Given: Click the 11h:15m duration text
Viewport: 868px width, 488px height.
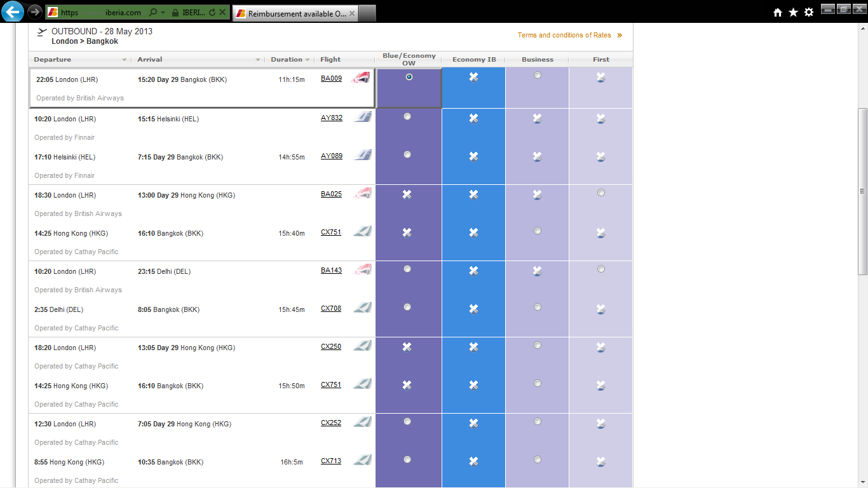Looking at the screenshot, I should 292,79.
